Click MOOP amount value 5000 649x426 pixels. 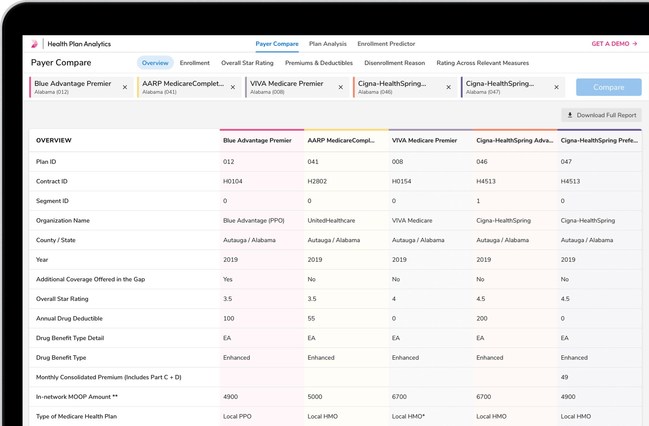click(x=315, y=397)
